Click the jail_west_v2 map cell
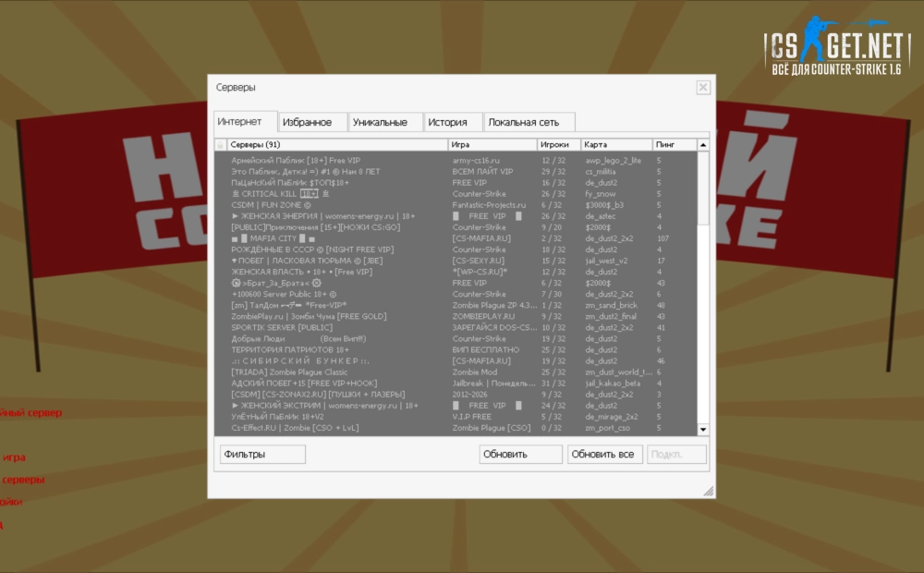The width and height of the screenshot is (924, 573). click(x=606, y=261)
